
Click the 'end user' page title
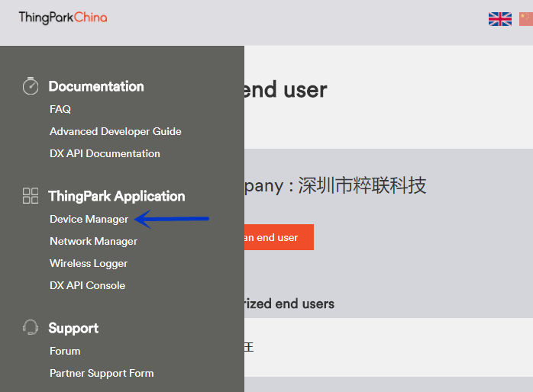(x=286, y=90)
